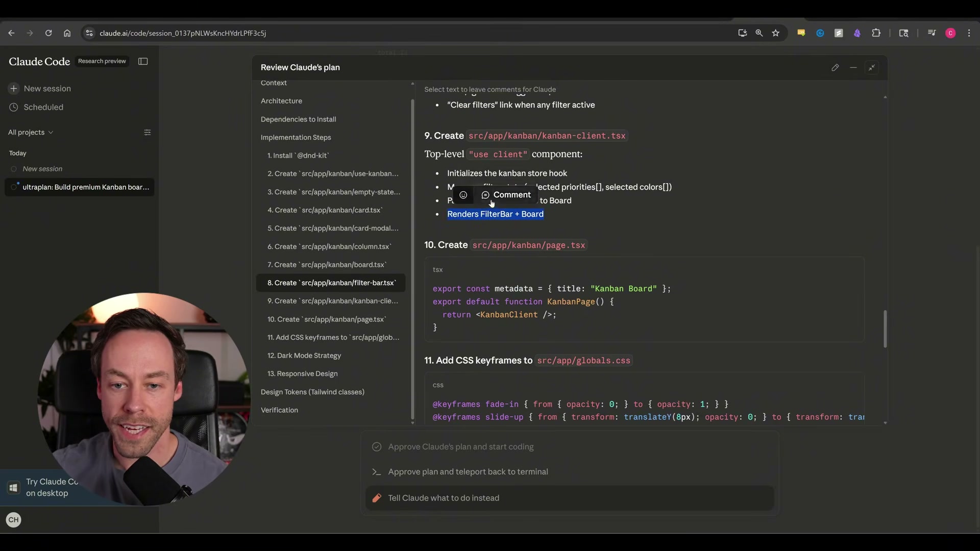Open the session filter icon beside All projects

[148, 132]
